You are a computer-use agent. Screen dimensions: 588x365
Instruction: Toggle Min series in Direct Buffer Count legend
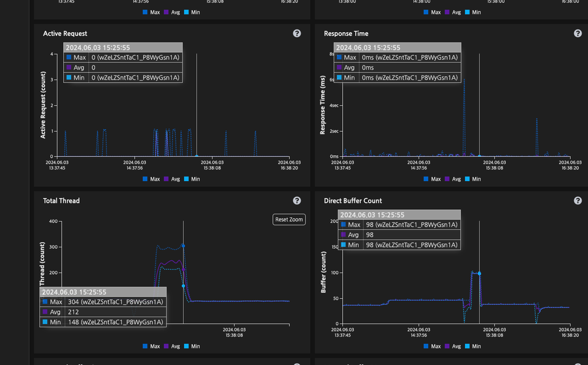point(473,347)
